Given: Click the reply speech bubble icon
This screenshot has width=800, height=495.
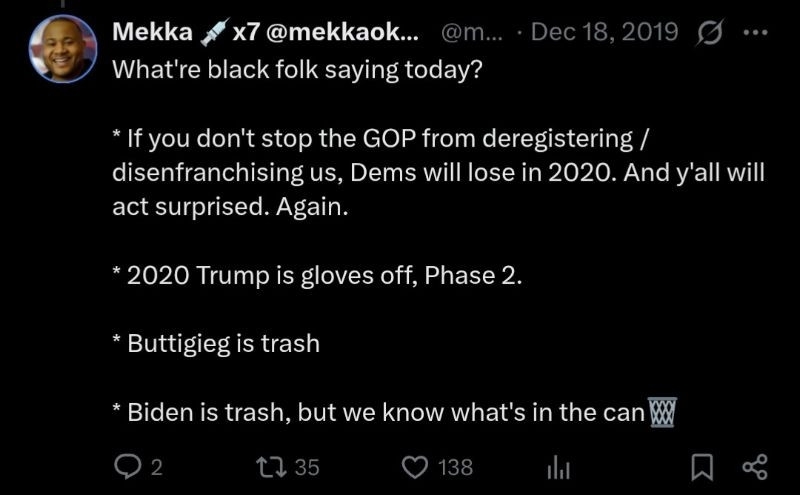Looking at the screenshot, I should point(129,467).
